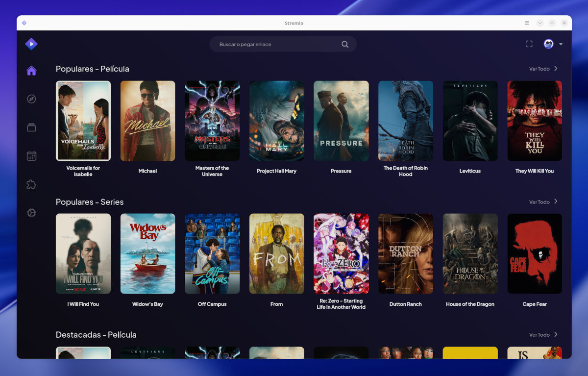588x376 pixels.
Task: Click the 'Voicemails for Isabelle' title text
Action: (x=83, y=171)
